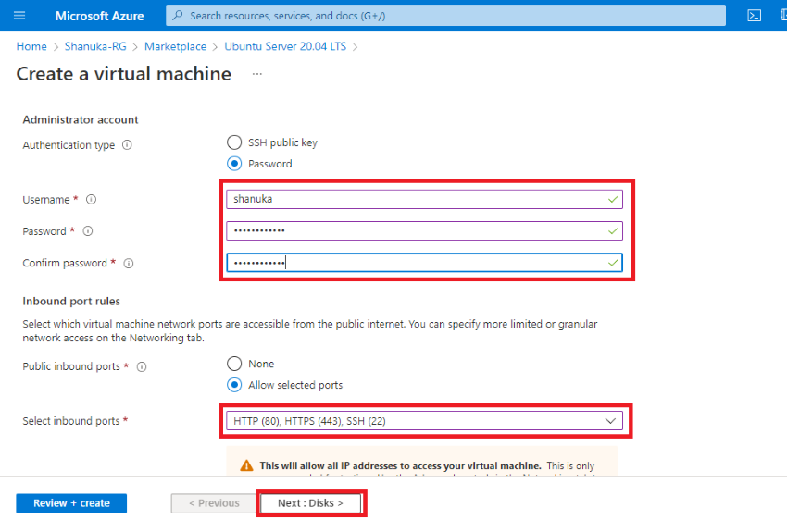This screenshot has height=532, width=787.
Task: Click Confirm password info icon
Action: click(129, 264)
